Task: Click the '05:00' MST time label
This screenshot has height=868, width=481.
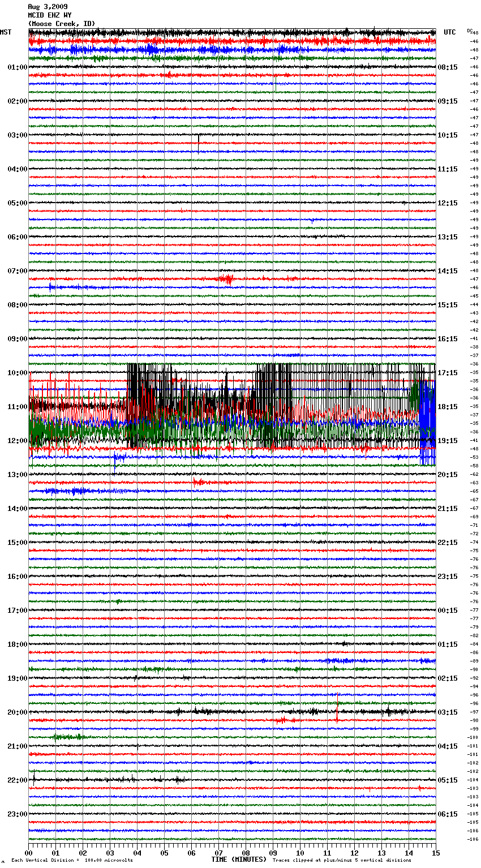Action: click(x=18, y=203)
